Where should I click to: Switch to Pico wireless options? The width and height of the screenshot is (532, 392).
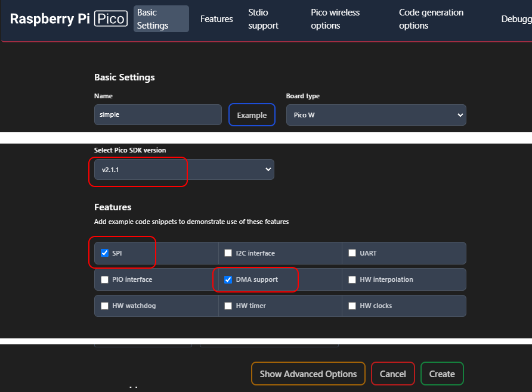pyautogui.click(x=335, y=19)
